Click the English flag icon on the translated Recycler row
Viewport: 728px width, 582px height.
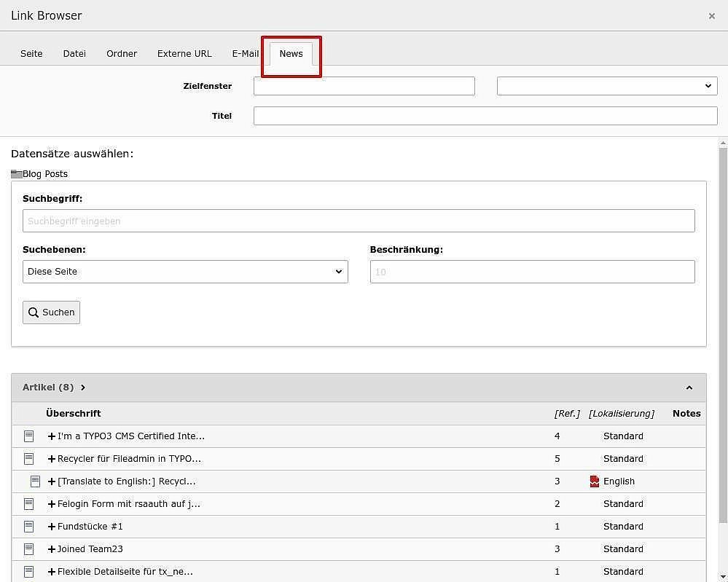595,481
